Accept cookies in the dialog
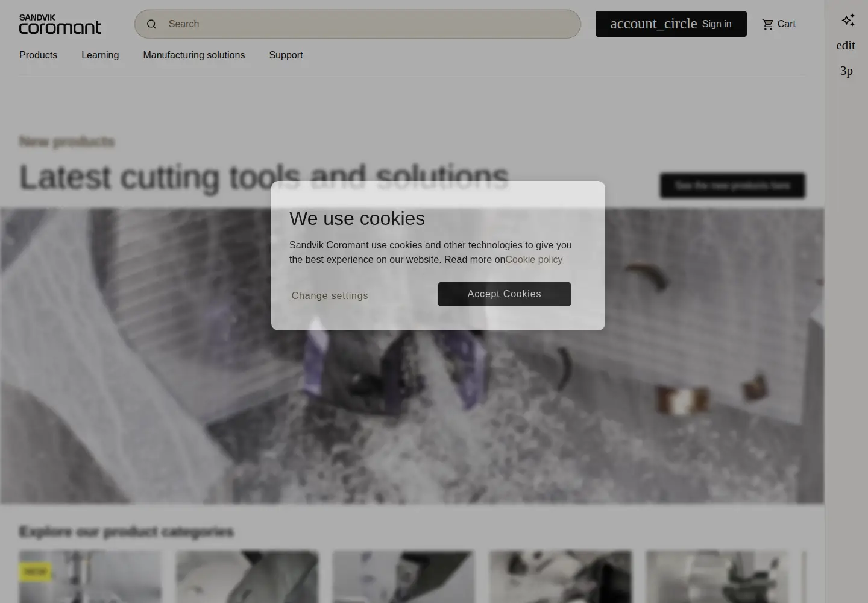Viewport: 868px width, 603px height. pyautogui.click(x=505, y=294)
